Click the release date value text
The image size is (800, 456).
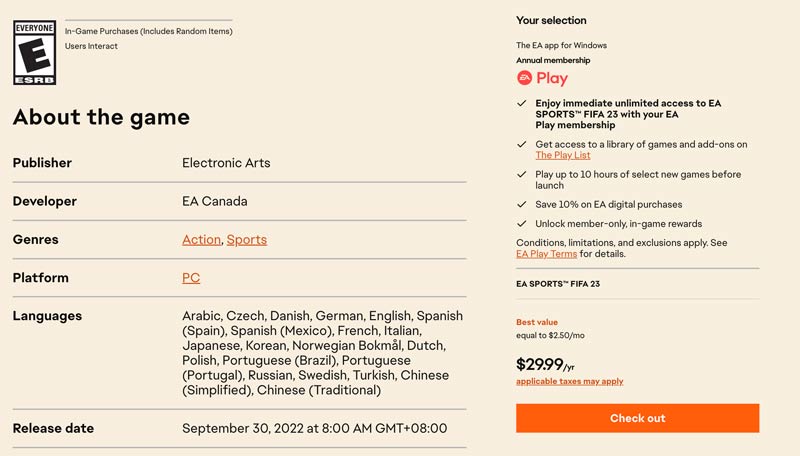314,429
